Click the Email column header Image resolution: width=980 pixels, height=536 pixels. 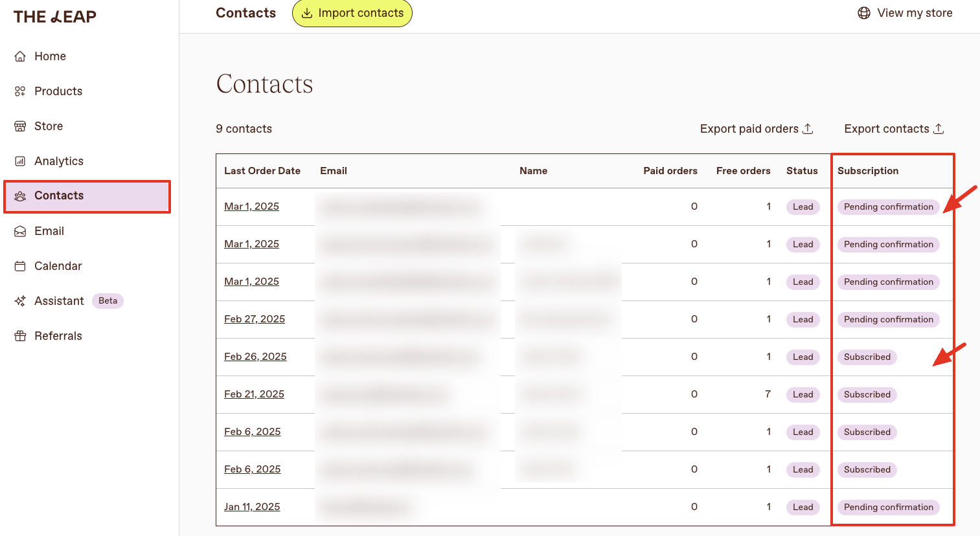(334, 171)
